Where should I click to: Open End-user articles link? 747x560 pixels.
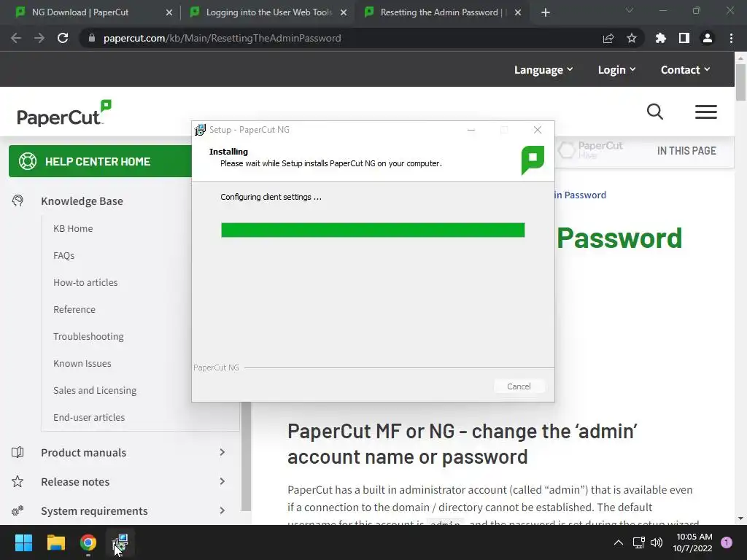pyautogui.click(x=89, y=417)
